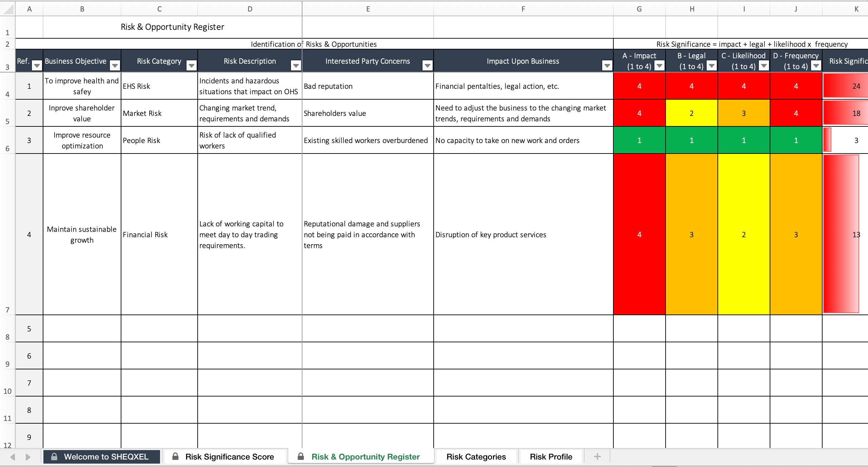Viewport: 868px width, 467px height.
Task: Switch to the Risk Categories tab
Action: point(476,456)
